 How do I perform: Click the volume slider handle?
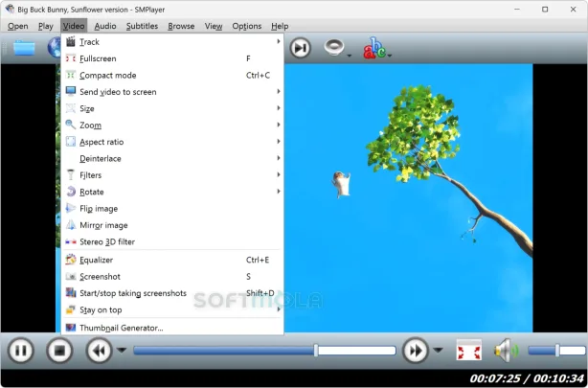pyautogui.click(x=557, y=351)
